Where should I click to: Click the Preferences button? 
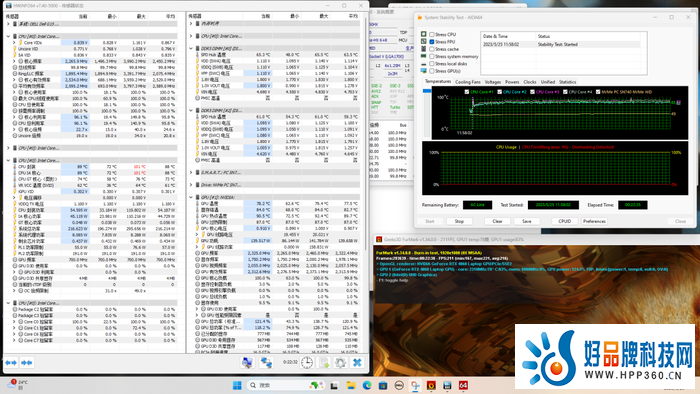[x=594, y=221]
